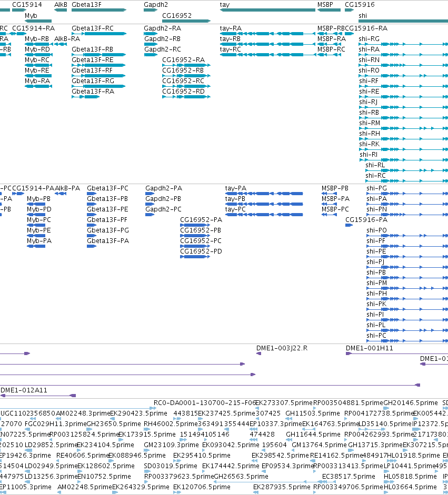
Task: Open protein label AlkB-PA
Action: click(x=67, y=188)
